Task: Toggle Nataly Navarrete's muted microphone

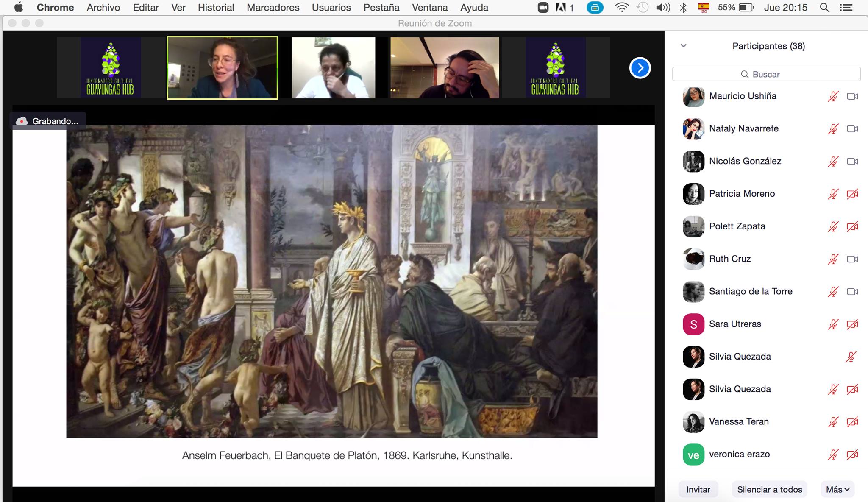Action: [833, 129]
